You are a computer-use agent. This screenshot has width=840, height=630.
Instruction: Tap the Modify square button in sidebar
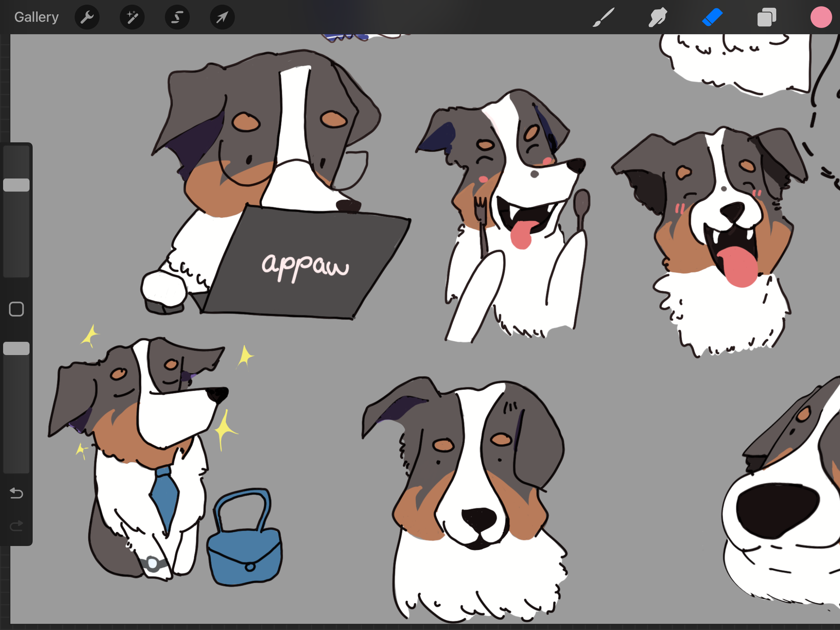17,309
